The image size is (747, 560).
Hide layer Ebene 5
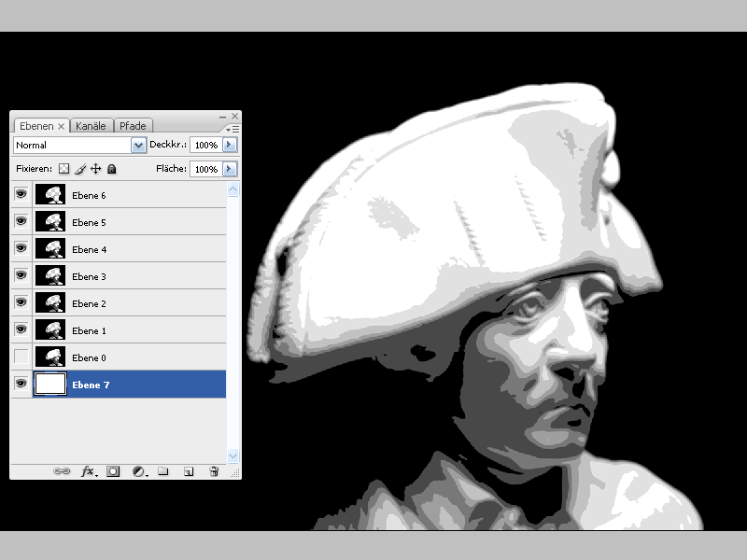click(x=21, y=221)
